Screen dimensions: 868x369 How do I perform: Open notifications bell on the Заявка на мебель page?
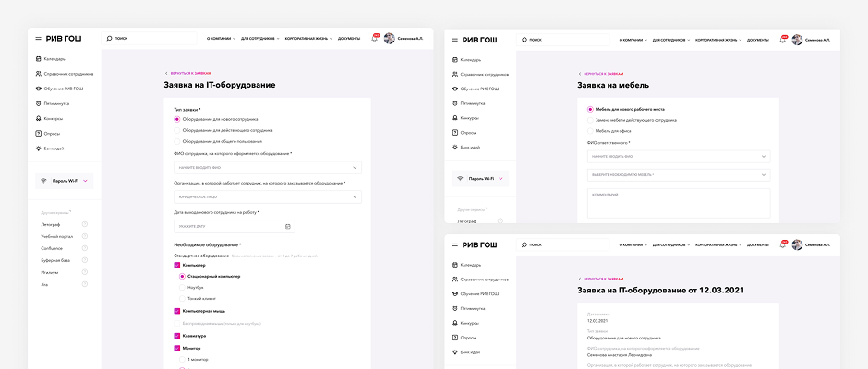click(x=783, y=40)
